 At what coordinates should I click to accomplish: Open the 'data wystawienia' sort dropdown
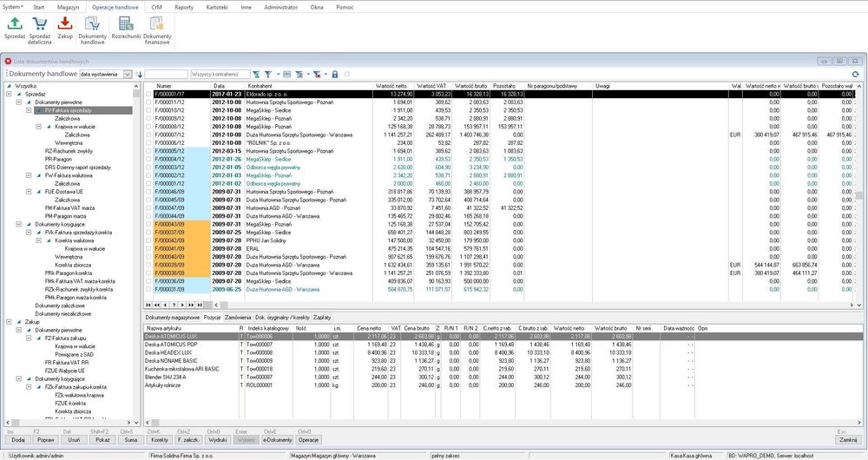coord(128,74)
